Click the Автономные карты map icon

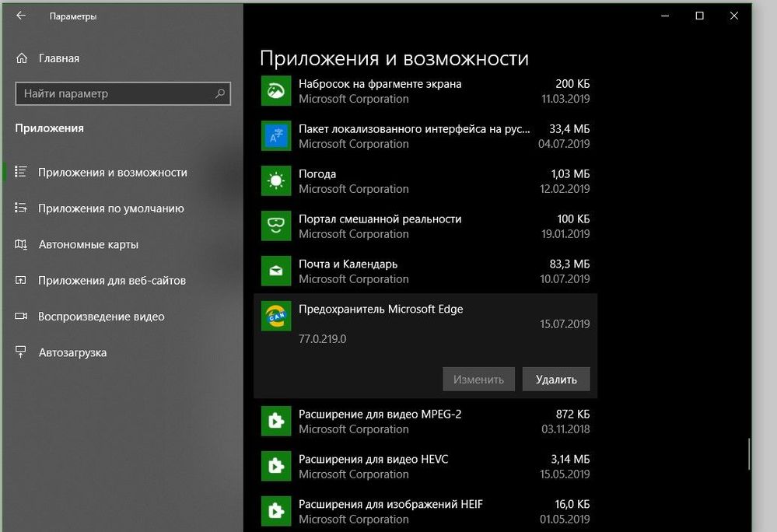(x=21, y=244)
